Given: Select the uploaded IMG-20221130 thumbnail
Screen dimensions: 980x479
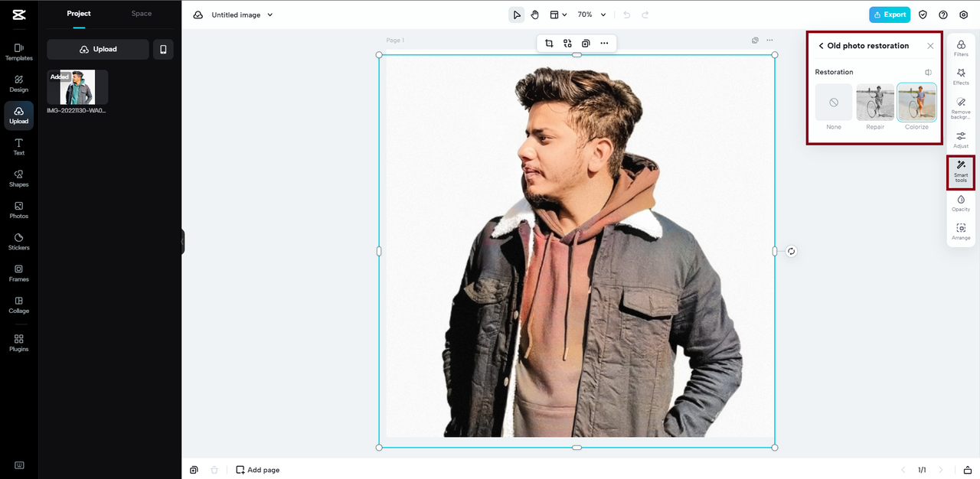Looking at the screenshot, I should pyautogui.click(x=77, y=87).
